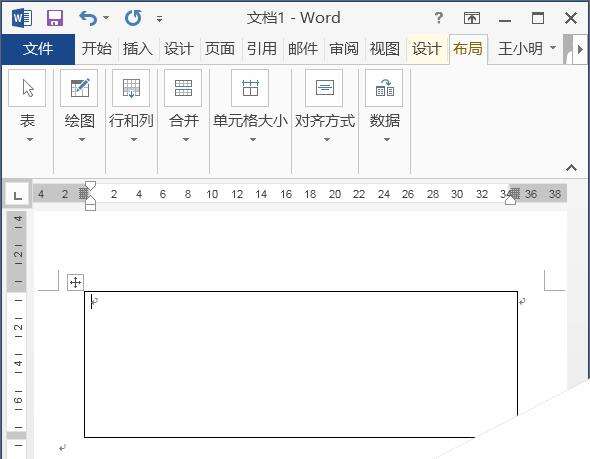The height and width of the screenshot is (459, 590).
Task: Click the 数据 data icon
Action: 384,88
